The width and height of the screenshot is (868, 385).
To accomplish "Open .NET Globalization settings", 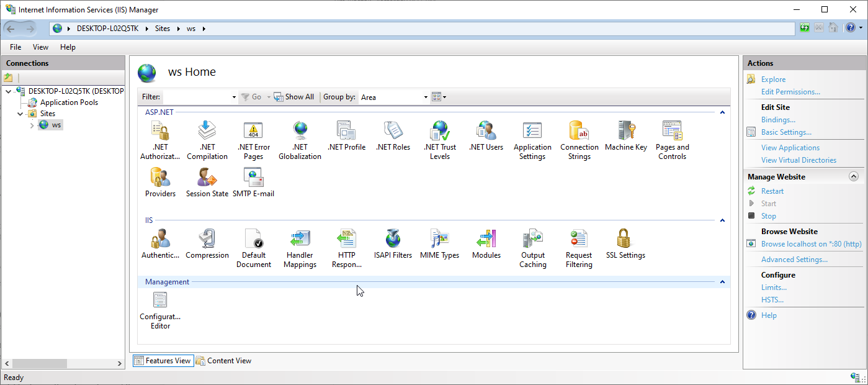I will [x=300, y=140].
